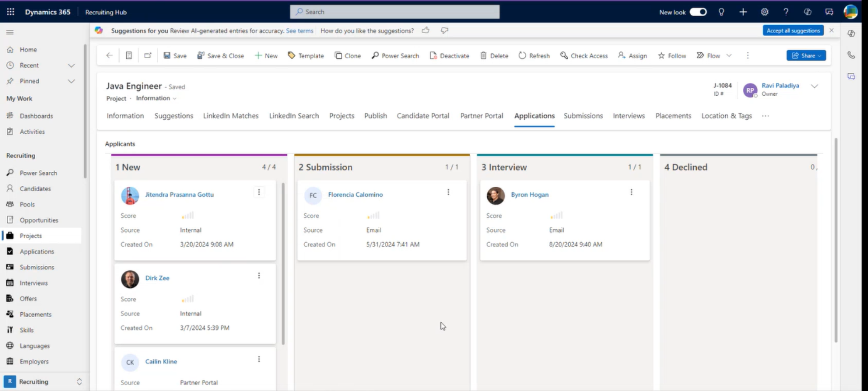Open Activities in the sidebar
Image resolution: width=868 pixels, height=391 pixels.
coord(32,132)
